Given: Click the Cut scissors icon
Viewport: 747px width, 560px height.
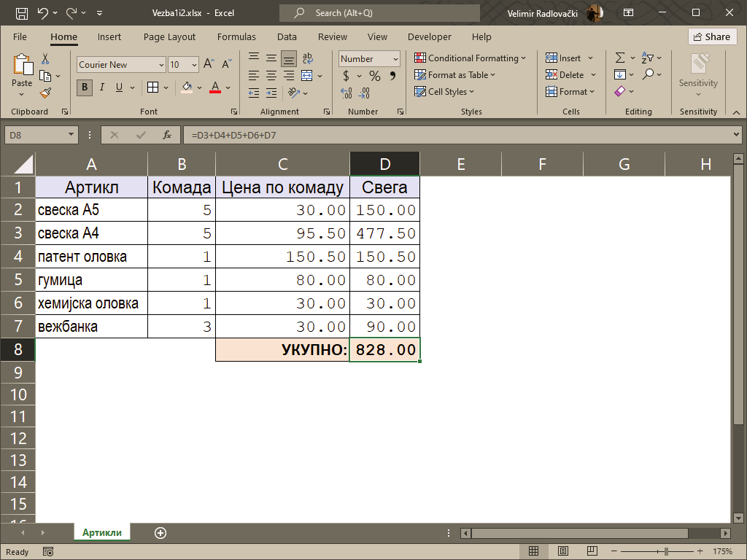Looking at the screenshot, I should pos(45,59).
